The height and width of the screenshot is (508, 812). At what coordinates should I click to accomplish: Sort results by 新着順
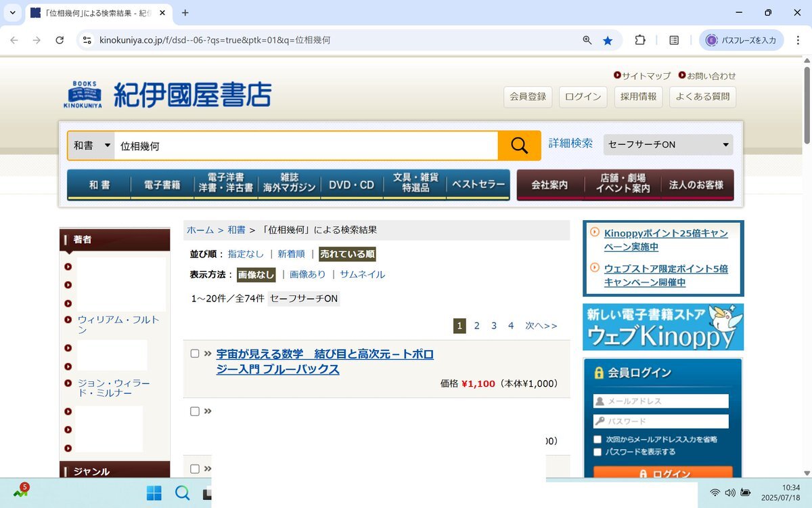[x=291, y=254]
